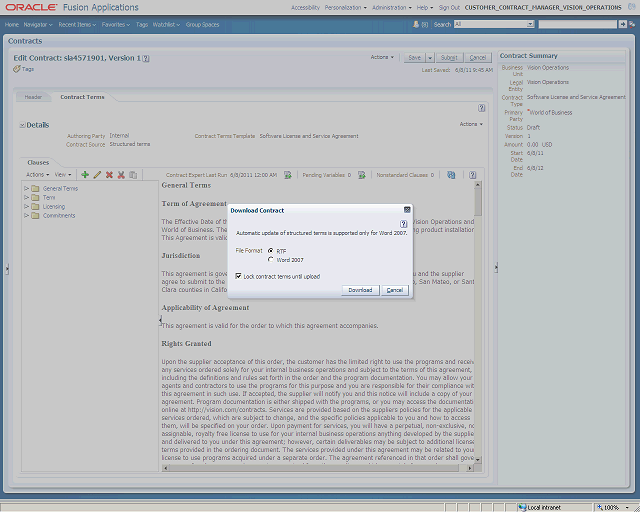Click the notifications bell icon in top bar
This screenshot has height=512, width=640.
point(416,24)
